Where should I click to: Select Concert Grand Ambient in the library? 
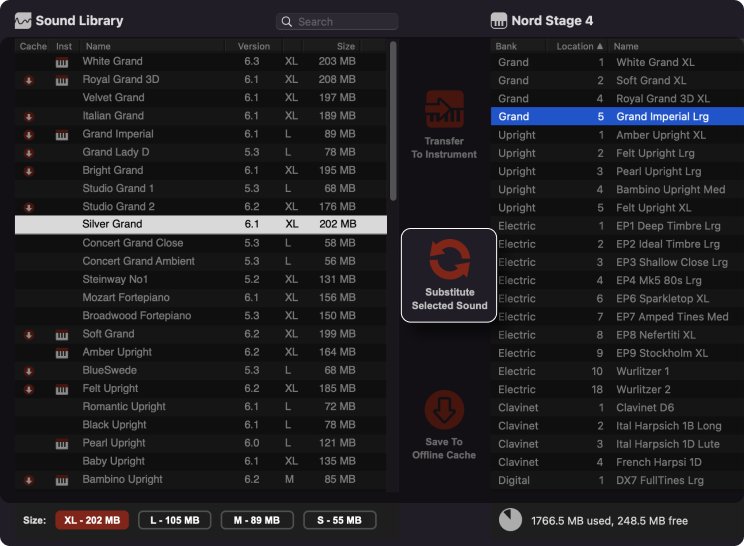201,261
